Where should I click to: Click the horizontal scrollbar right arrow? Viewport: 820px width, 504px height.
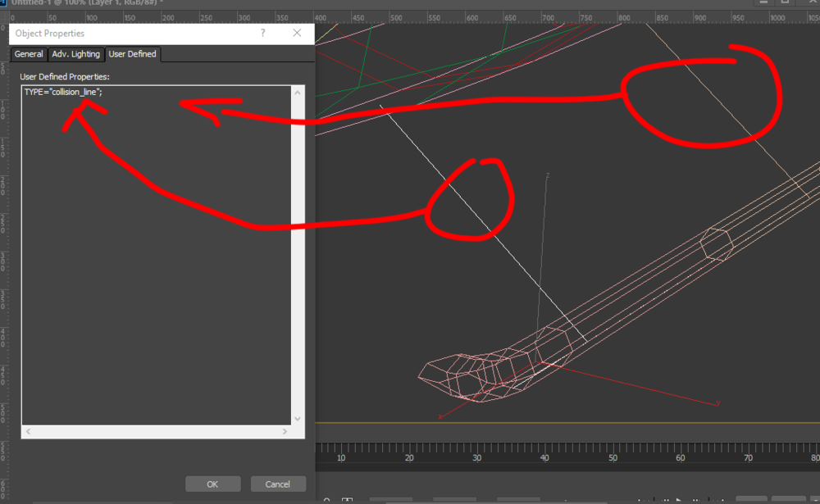[x=285, y=432]
